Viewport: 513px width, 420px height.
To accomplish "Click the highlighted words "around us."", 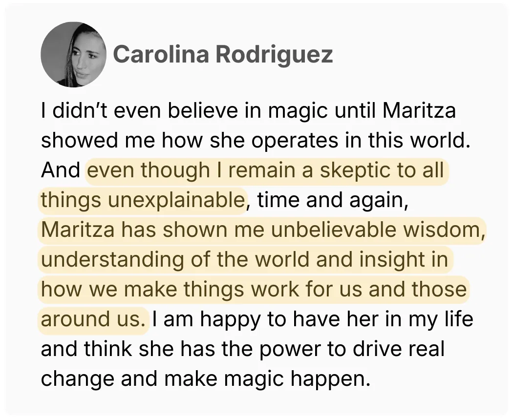I will pos(93,319).
